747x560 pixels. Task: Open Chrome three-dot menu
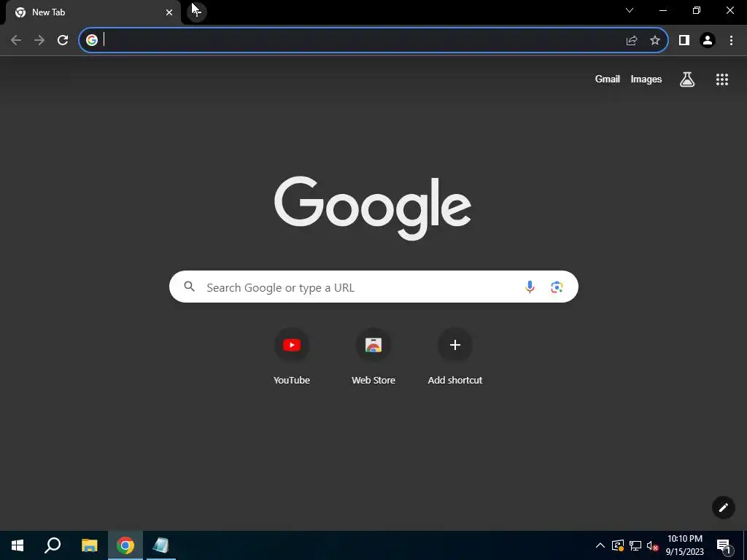731,40
